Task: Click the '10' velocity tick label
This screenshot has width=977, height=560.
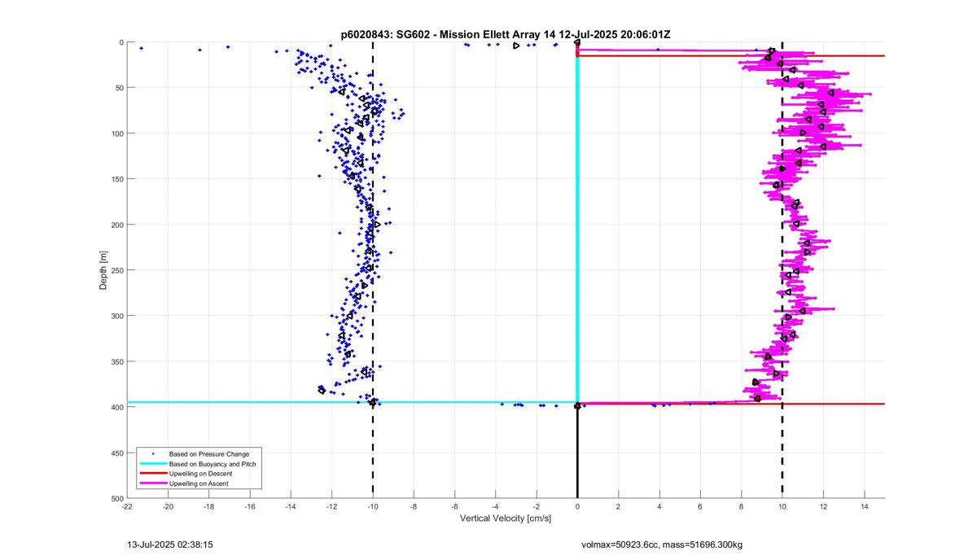Action: point(782,506)
